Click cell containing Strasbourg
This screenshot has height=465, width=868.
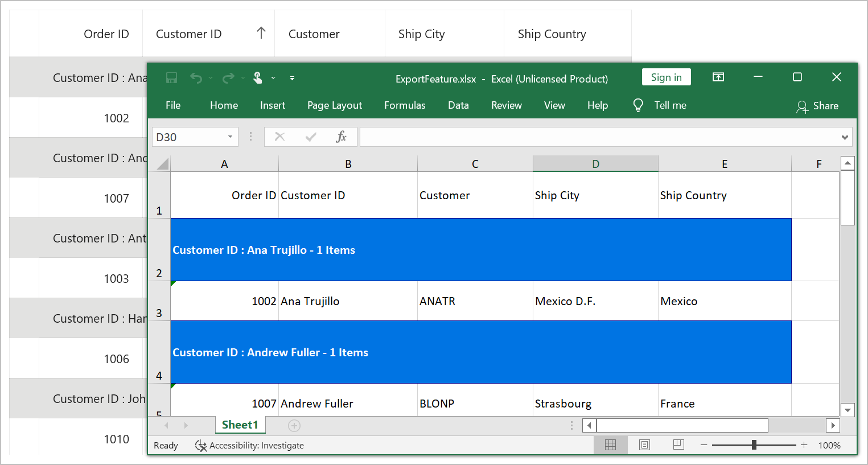pos(595,400)
